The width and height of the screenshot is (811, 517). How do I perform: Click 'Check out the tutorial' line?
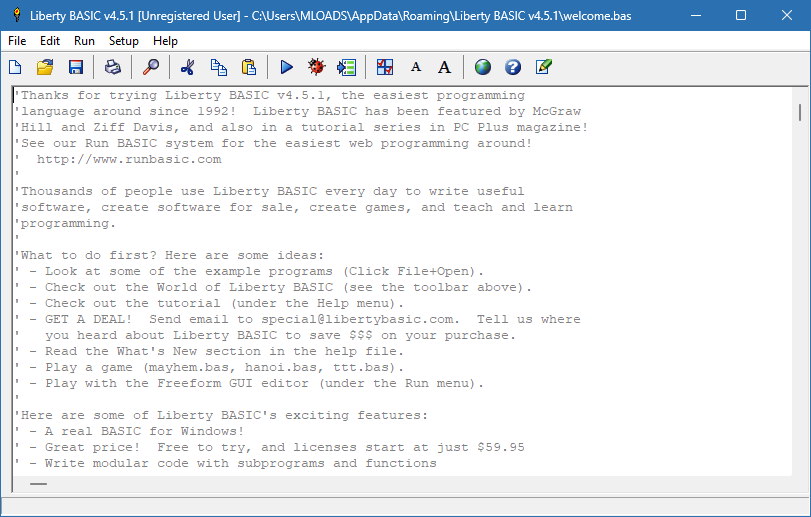208,303
